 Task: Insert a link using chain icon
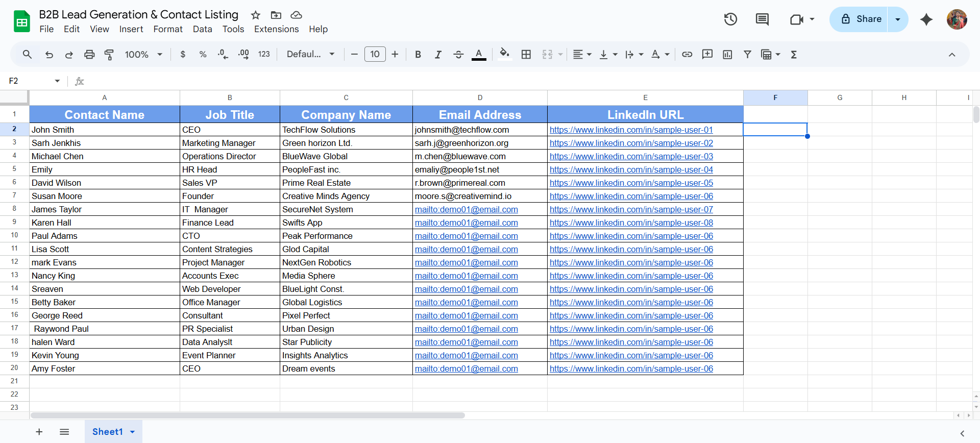pos(687,54)
